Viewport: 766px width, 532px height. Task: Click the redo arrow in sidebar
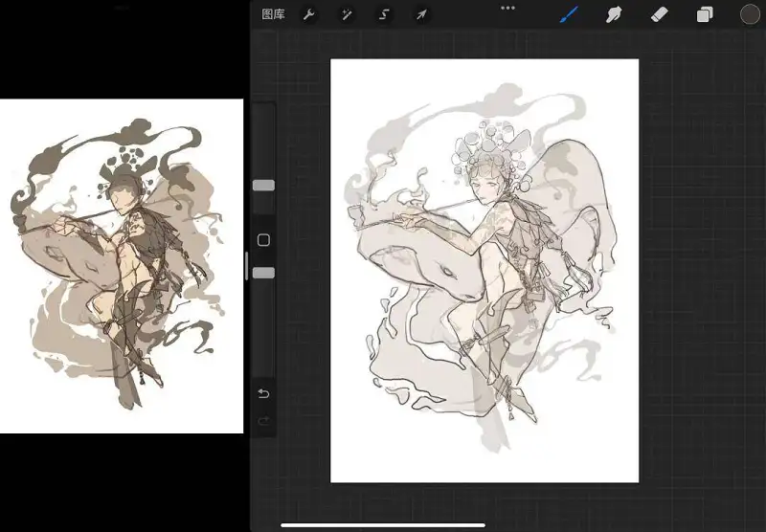click(264, 421)
